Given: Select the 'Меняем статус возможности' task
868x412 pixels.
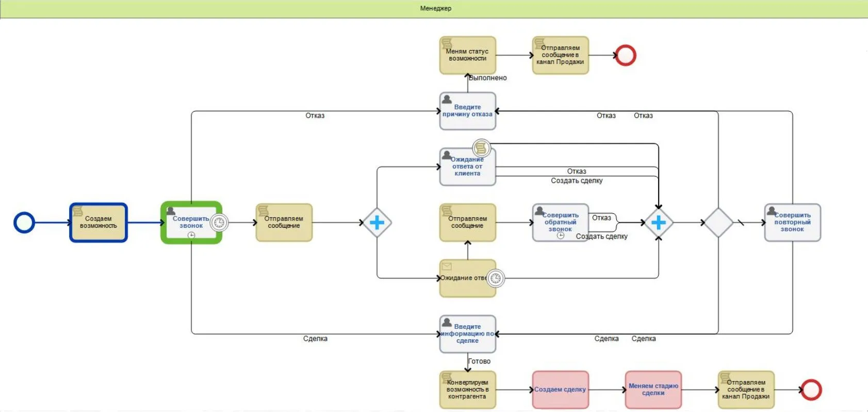Looking at the screenshot, I should (x=467, y=55).
